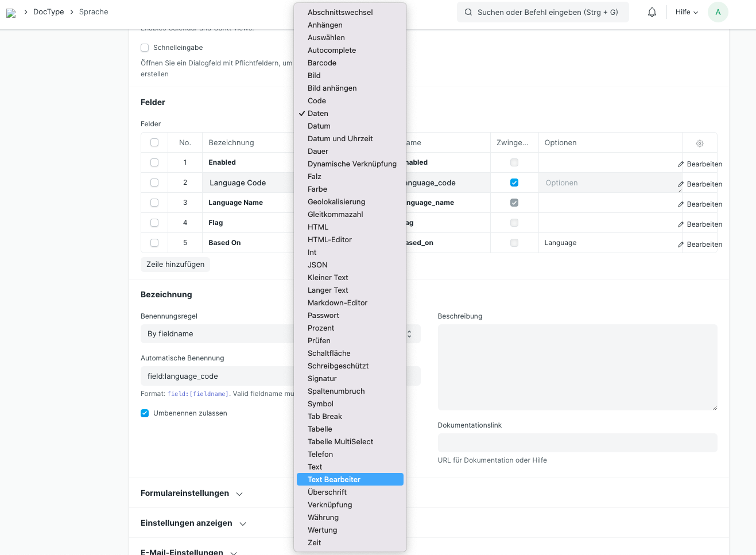Click the Language Name label cell
Image resolution: width=756 pixels, height=555 pixels.
point(249,203)
